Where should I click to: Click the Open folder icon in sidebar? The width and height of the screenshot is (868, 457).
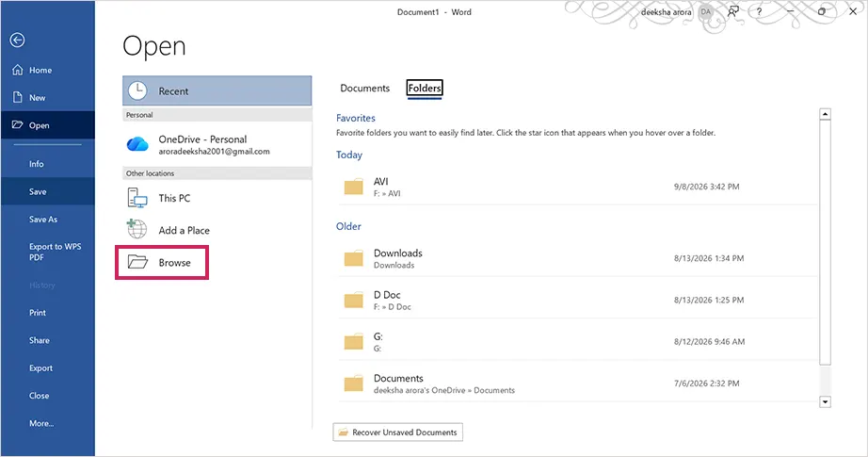[18, 125]
